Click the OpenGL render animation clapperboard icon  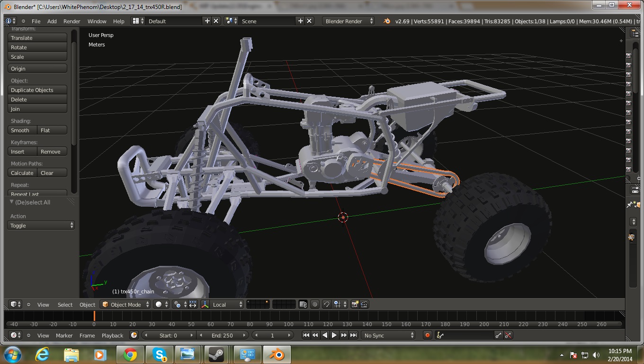[364, 304]
